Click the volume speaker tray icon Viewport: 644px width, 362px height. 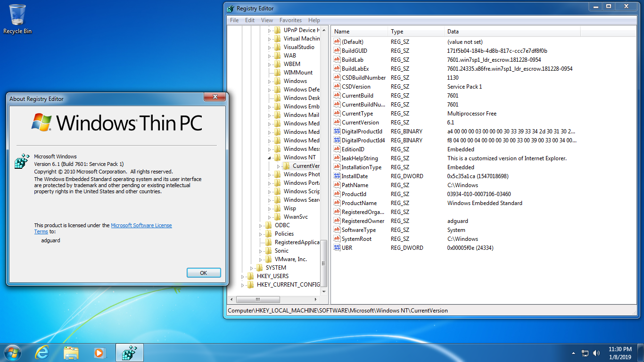click(x=596, y=353)
